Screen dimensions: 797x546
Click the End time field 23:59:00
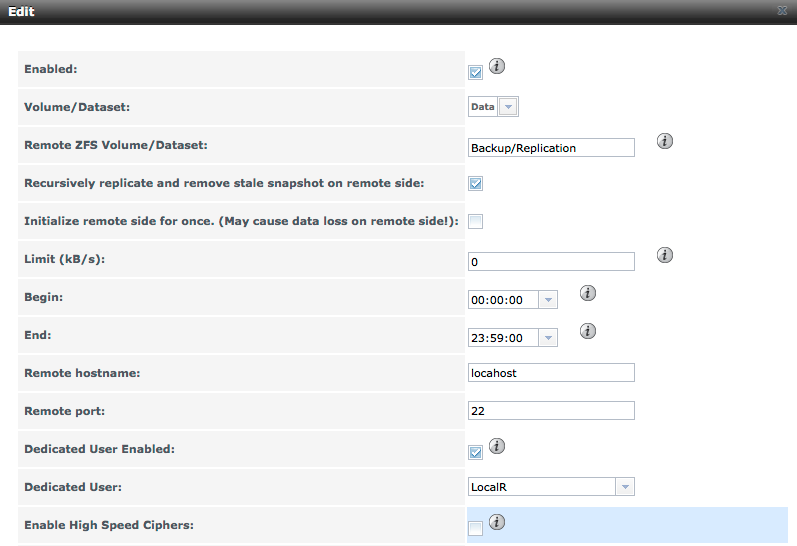tap(503, 338)
